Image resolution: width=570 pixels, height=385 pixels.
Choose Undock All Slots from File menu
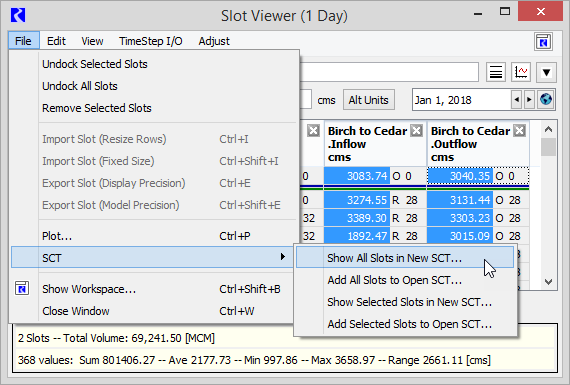coord(80,86)
